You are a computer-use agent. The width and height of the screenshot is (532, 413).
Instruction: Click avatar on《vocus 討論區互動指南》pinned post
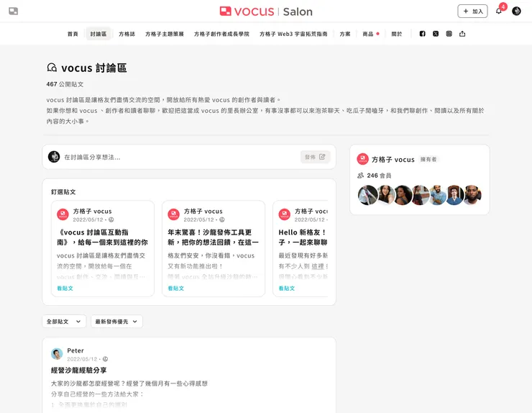click(63, 214)
